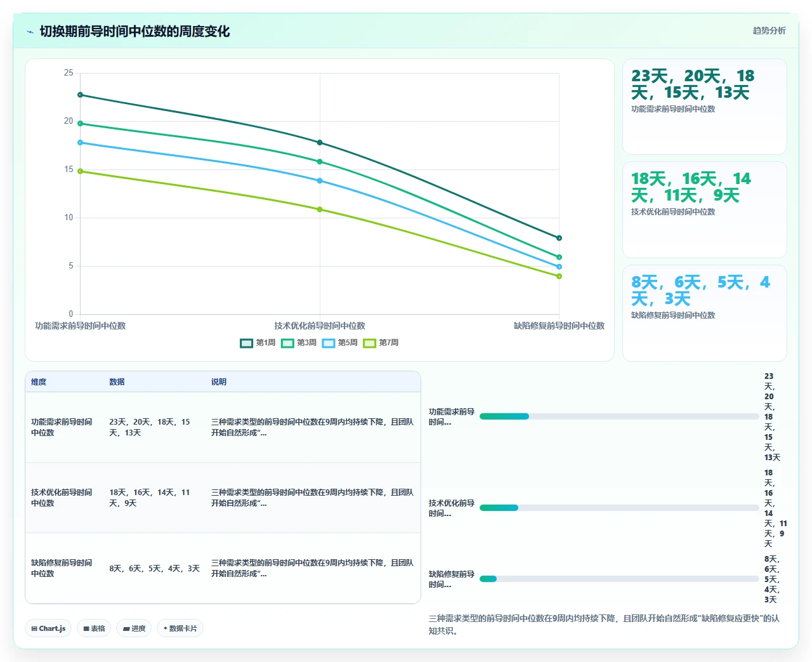Click the title 切换期前导时间中位数的周度变化
Viewport: 812px width, 662px height.
(x=134, y=31)
